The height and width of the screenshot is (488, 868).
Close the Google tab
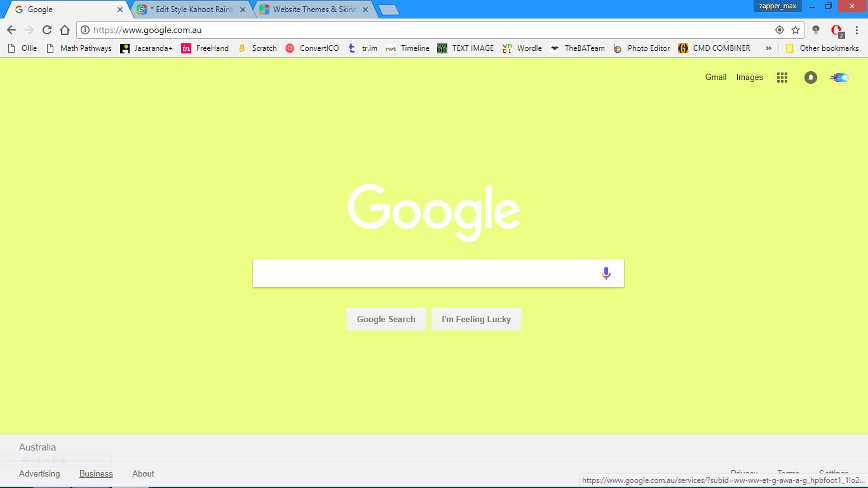tap(120, 10)
